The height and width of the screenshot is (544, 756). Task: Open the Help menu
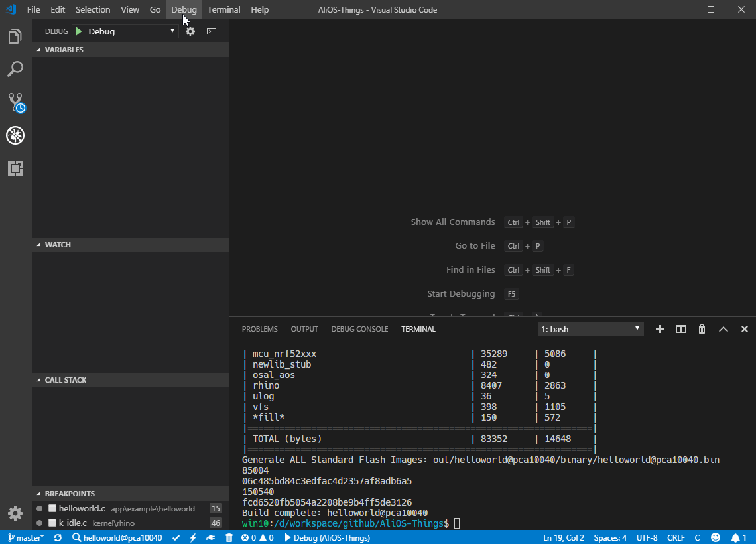coord(260,10)
